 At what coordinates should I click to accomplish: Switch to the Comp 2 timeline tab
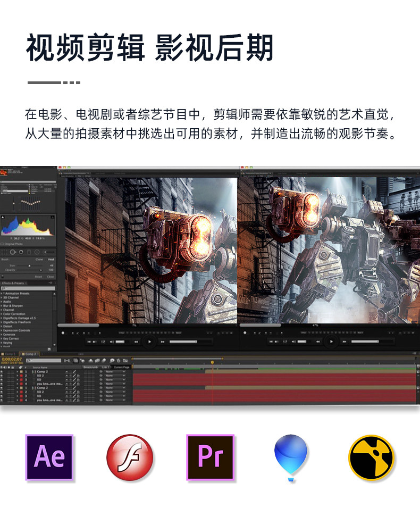30,354
